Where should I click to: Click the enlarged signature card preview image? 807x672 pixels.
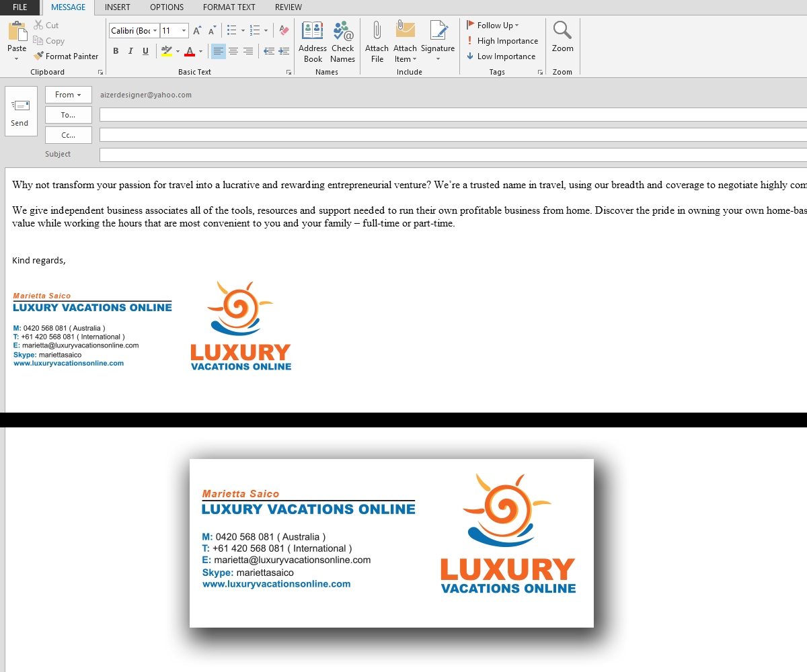click(x=391, y=543)
